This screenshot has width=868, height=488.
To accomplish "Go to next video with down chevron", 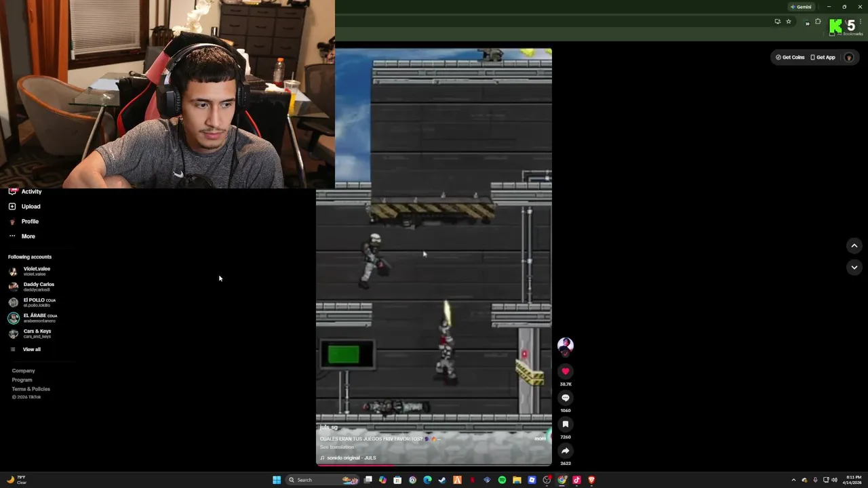I will tap(854, 268).
